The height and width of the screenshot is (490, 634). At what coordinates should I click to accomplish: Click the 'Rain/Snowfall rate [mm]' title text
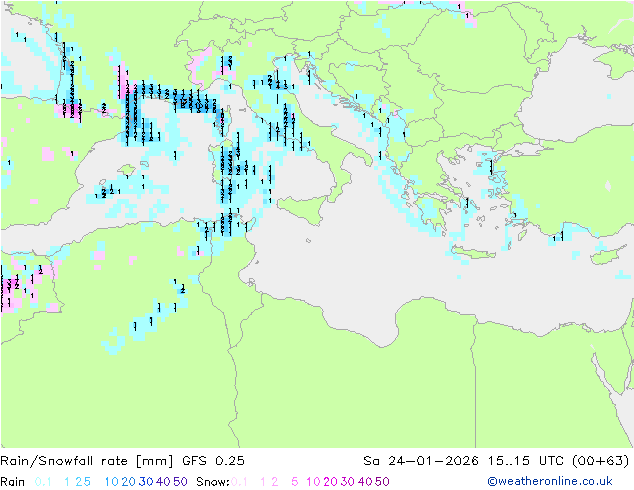[x=87, y=461]
